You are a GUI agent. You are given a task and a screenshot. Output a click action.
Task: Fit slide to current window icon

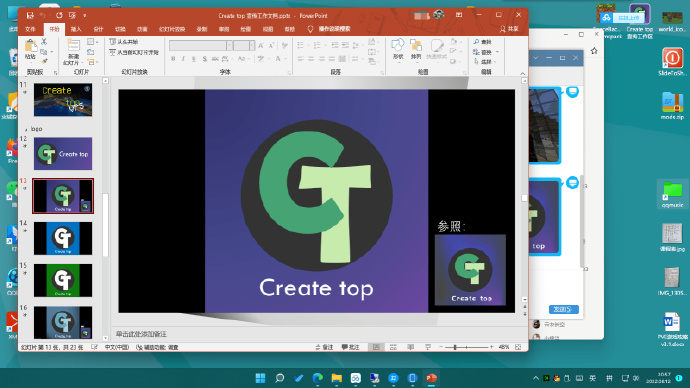pyautogui.click(x=518, y=347)
